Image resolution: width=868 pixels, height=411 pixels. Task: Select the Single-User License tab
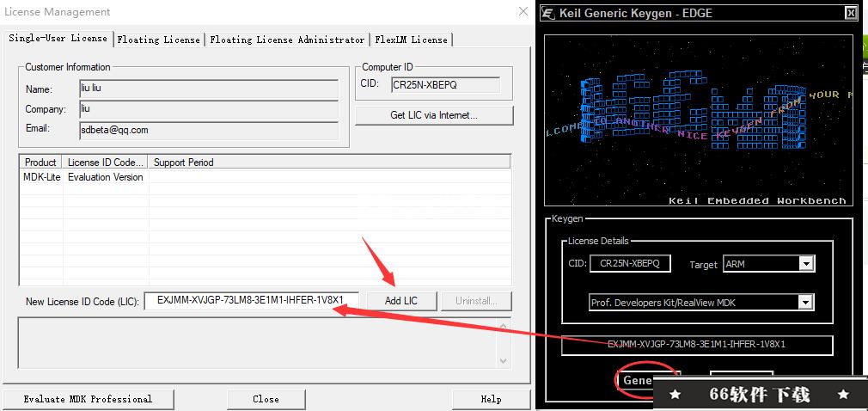point(58,38)
